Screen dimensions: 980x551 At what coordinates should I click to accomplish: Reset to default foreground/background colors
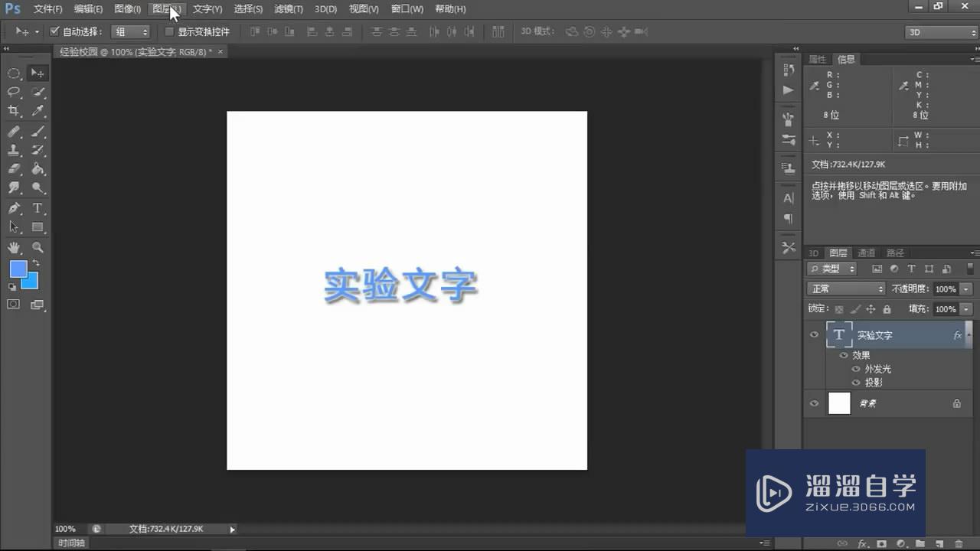[x=12, y=287]
